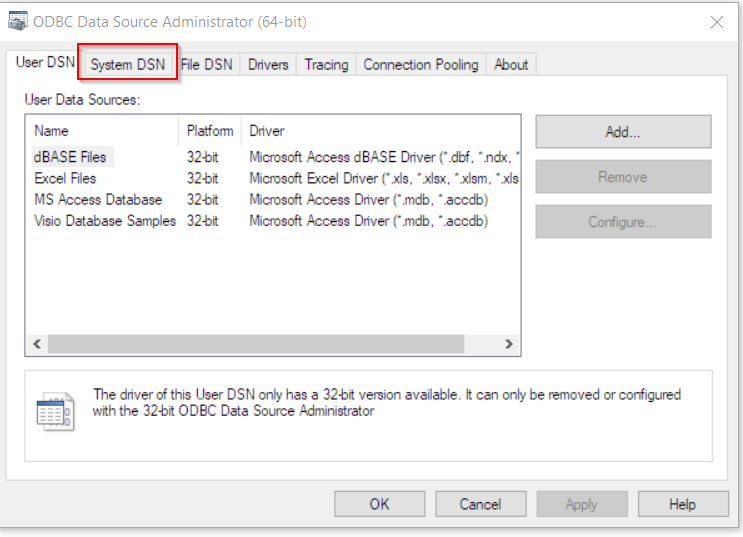Cancel the dialog
This screenshot has height=537, width=743.
pyautogui.click(x=480, y=504)
